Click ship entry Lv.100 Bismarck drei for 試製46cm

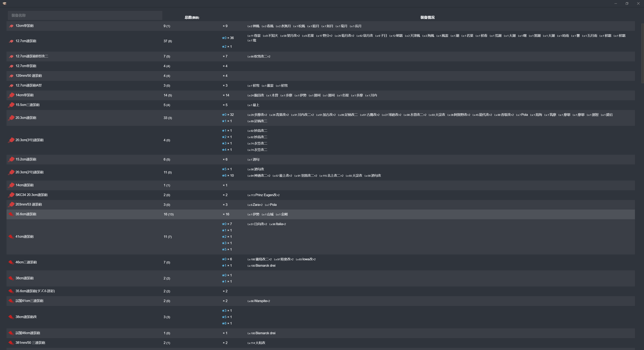tap(261, 333)
